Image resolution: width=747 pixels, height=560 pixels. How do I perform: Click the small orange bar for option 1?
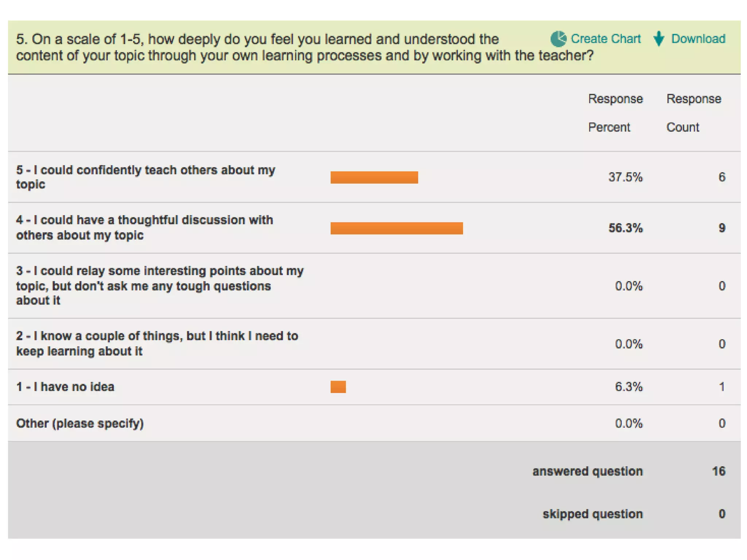tap(338, 387)
